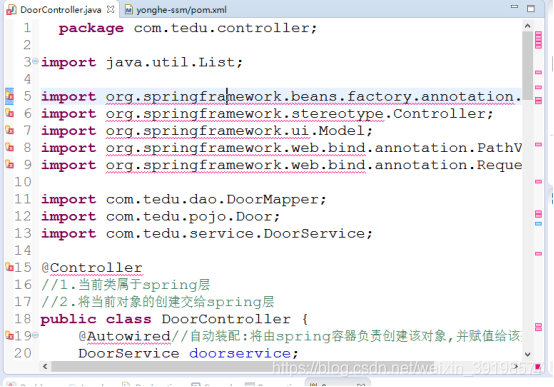The height and width of the screenshot is (387, 554).
Task: Click 'java.util.List' on line 3
Action: pos(170,62)
